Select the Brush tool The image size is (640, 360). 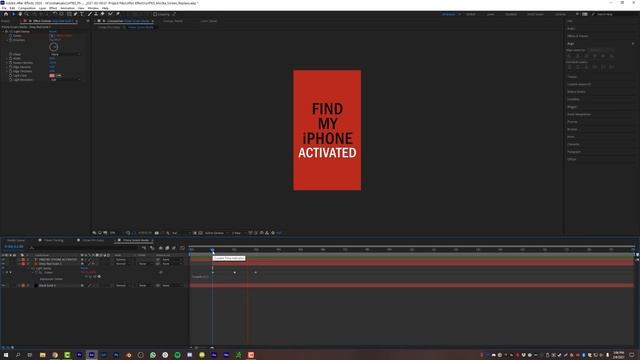[90, 14]
